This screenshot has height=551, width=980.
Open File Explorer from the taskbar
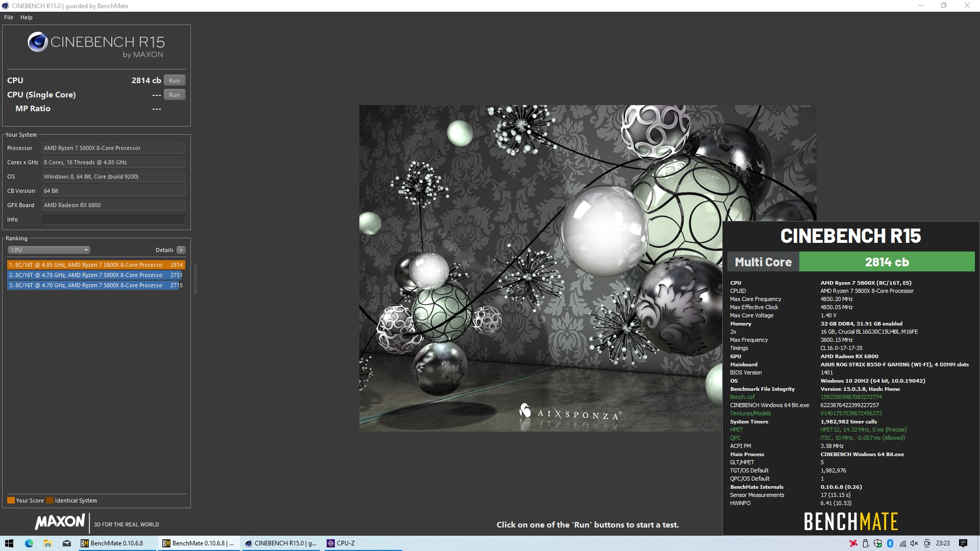pyautogui.click(x=47, y=543)
